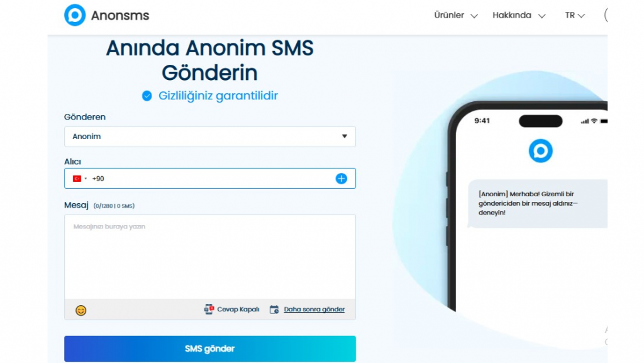Click the SMS gönder button
Image resolution: width=644 pixels, height=363 pixels.
tap(210, 349)
